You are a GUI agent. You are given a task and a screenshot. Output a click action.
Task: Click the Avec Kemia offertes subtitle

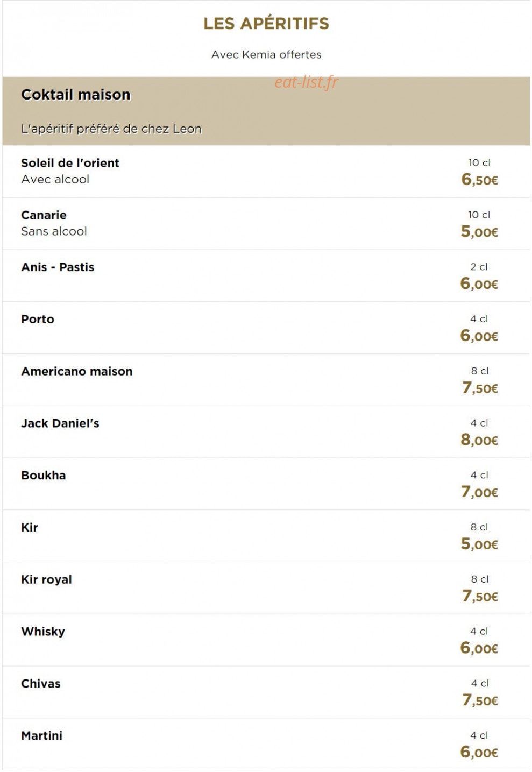266,54
